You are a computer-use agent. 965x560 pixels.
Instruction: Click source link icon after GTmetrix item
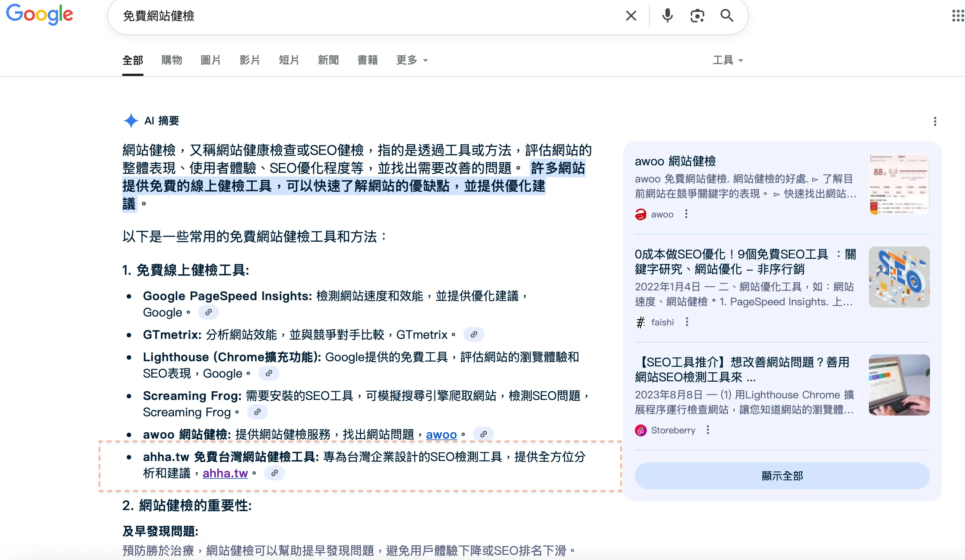click(x=474, y=334)
